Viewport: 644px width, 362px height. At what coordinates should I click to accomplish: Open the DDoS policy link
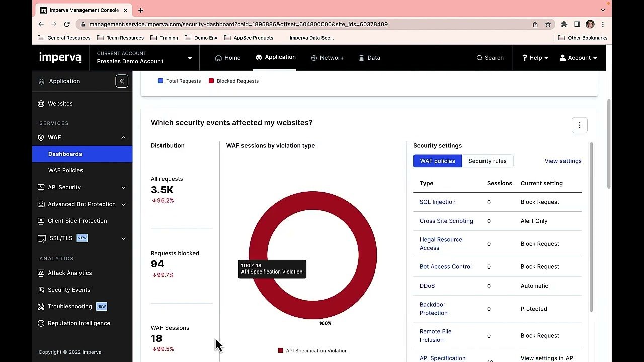427,286
